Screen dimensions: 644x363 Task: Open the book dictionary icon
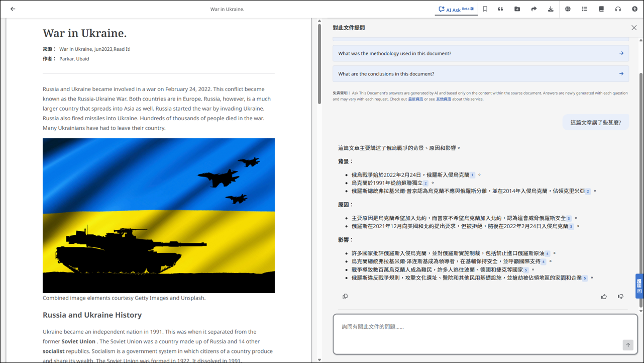pos(601,9)
